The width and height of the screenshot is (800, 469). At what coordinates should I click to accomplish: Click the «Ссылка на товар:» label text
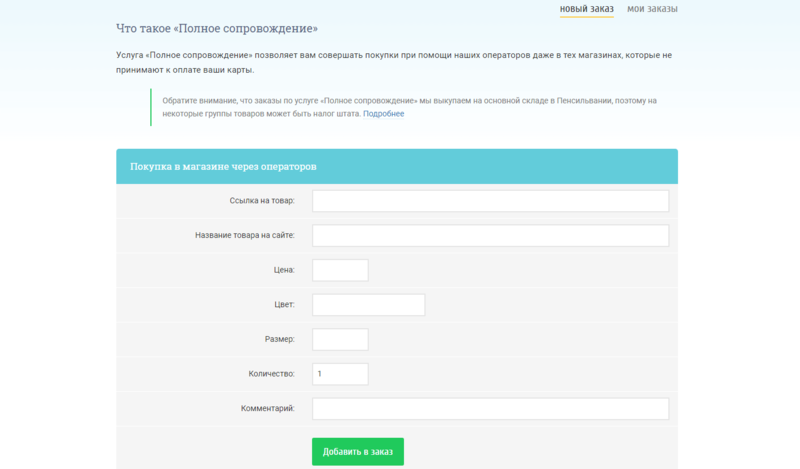(262, 201)
